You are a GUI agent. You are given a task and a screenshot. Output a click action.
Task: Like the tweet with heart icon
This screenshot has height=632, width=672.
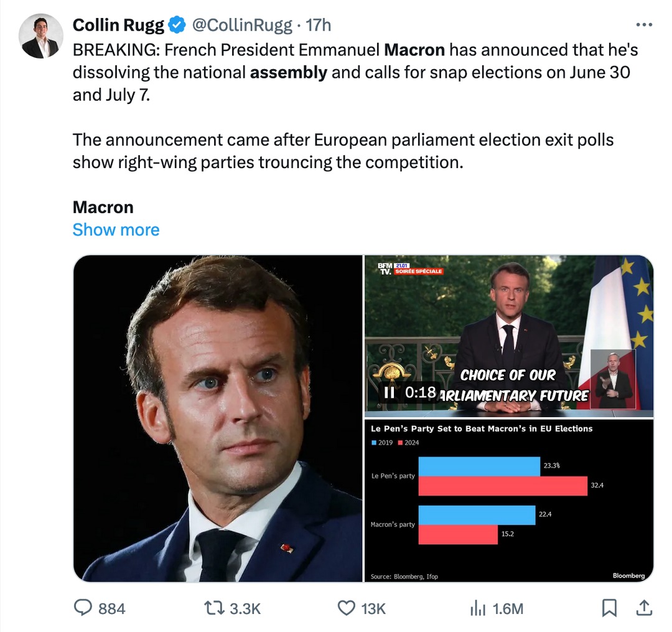click(x=346, y=608)
